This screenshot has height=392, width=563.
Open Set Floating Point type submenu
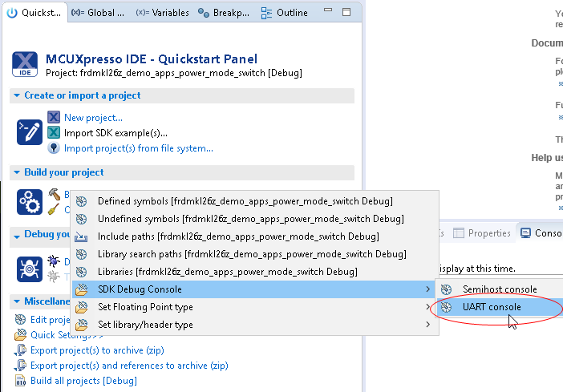[255, 307]
